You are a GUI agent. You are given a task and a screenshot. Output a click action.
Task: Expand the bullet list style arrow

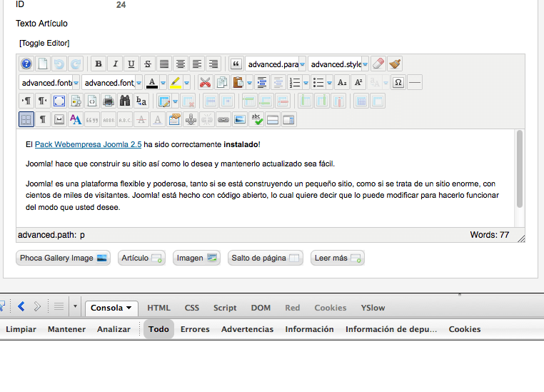click(329, 83)
